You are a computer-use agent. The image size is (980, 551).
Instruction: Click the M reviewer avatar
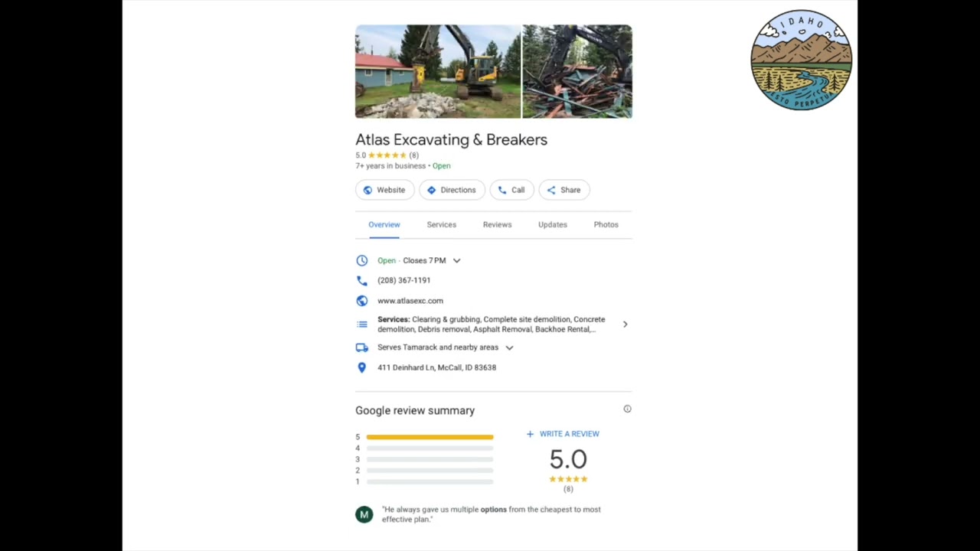tap(364, 514)
